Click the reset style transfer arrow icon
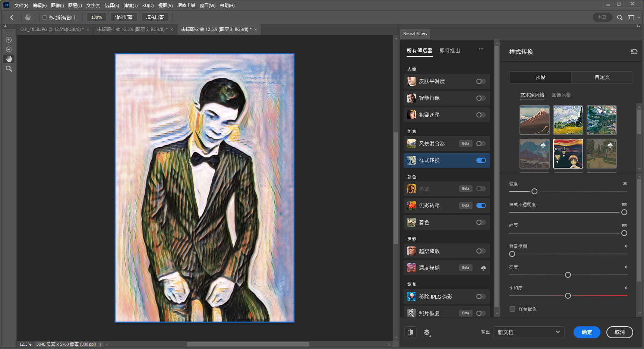Image resolution: width=644 pixels, height=349 pixels. pos(634,51)
